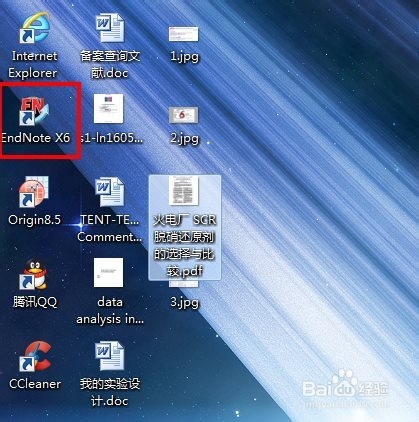The width and height of the screenshot is (419, 422).
Task: Open the Internet Explorer shortcut icon
Action: (x=34, y=28)
